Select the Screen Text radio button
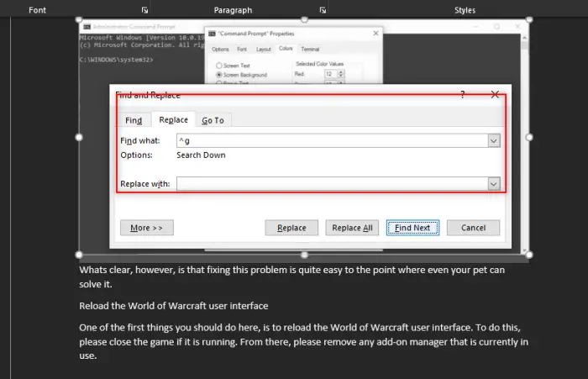The height and width of the screenshot is (379, 588). tap(219, 66)
